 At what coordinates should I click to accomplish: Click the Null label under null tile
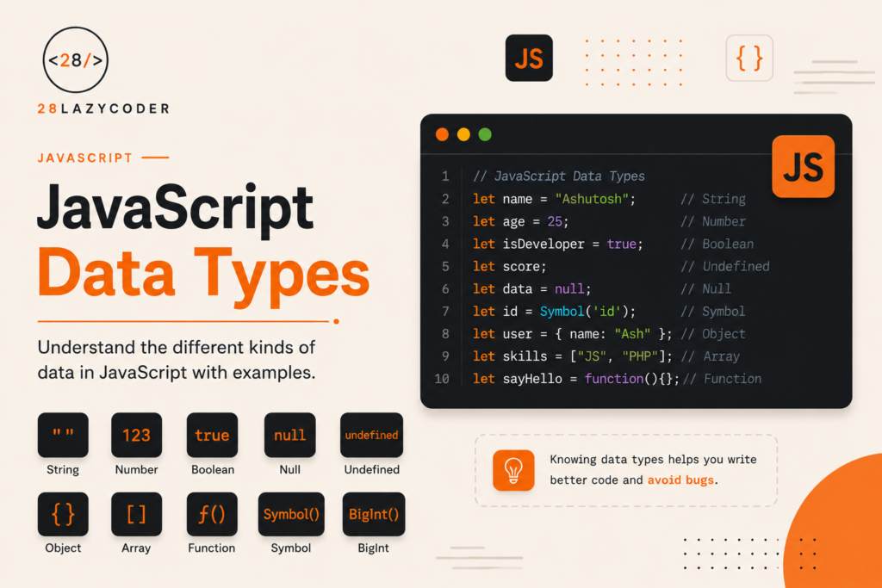(x=289, y=469)
